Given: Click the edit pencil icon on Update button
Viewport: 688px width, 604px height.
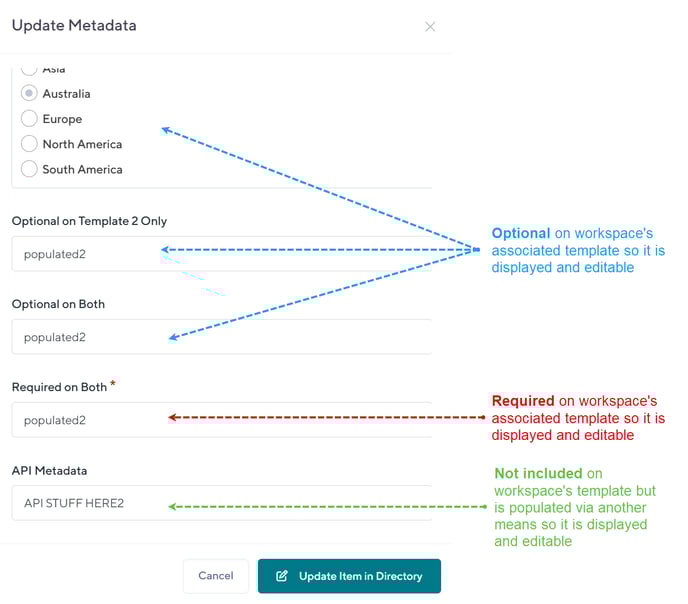Looking at the screenshot, I should tap(282, 576).
